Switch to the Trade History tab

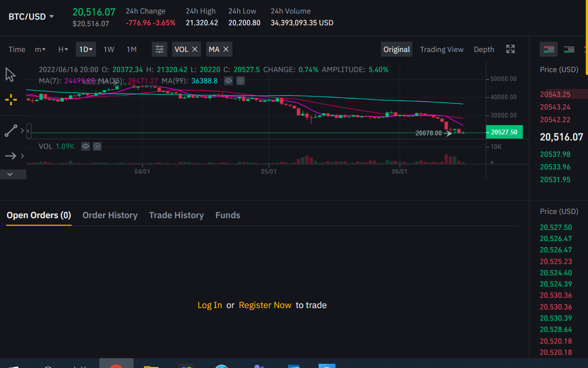click(176, 215)
